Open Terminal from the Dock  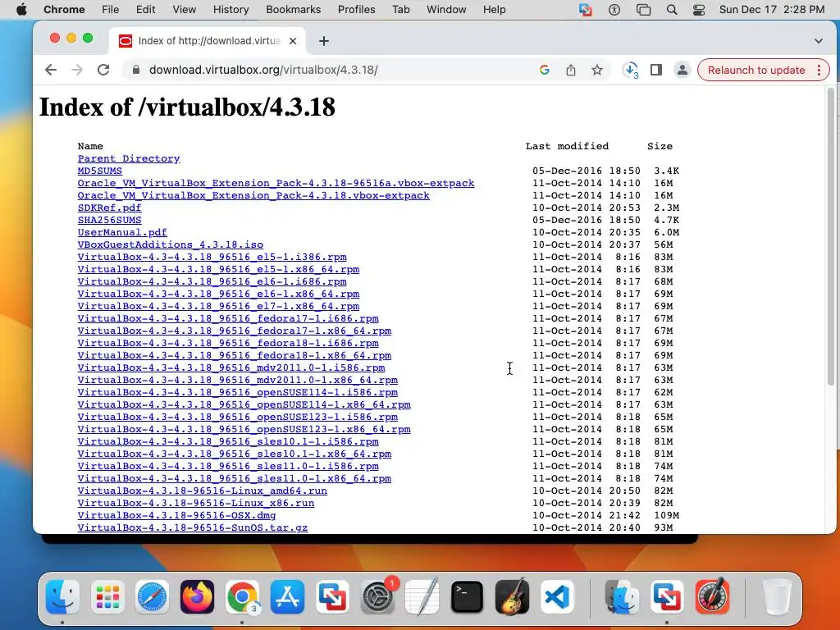[467, 596]
